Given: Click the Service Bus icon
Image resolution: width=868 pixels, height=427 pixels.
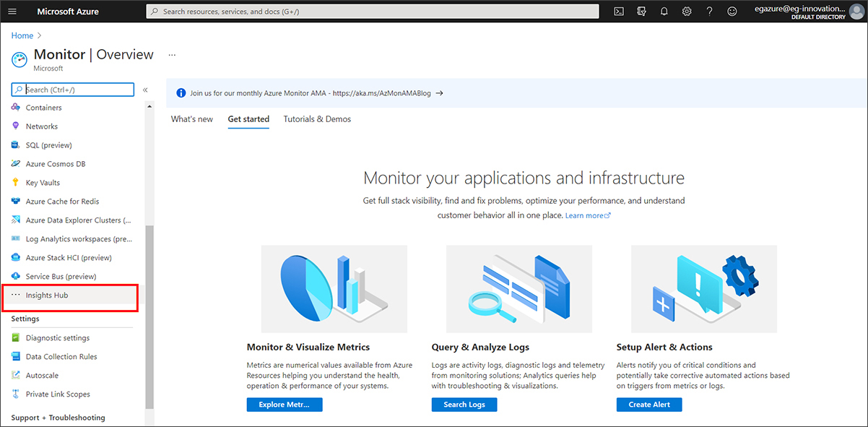Looking at the screenshot, I should (x=15, y=277).
